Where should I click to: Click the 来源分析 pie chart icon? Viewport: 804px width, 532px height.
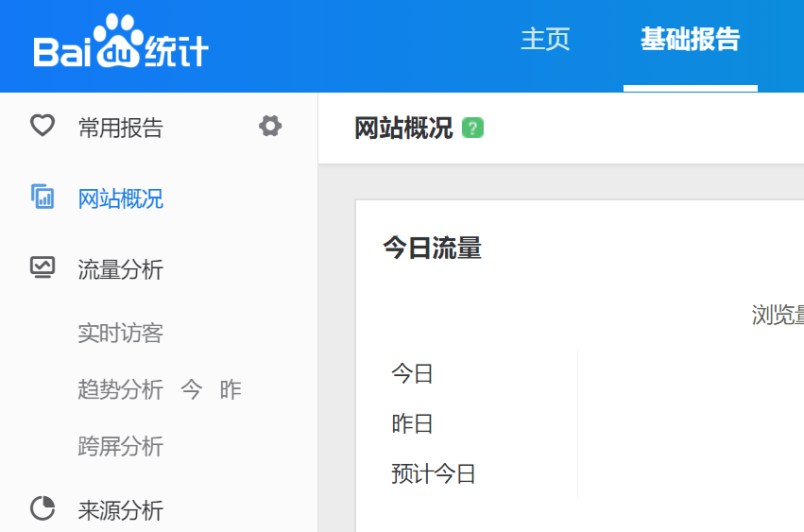coord(43,509)
